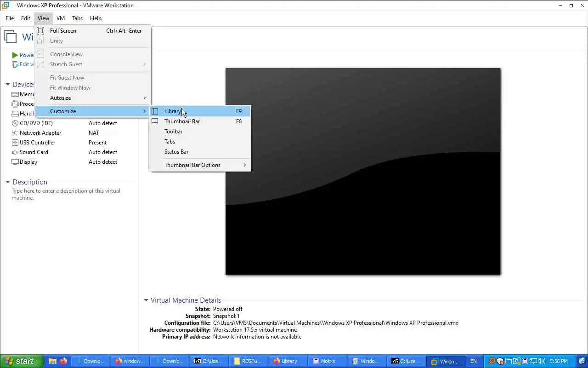Click Network information is not available text
Screen dimensions: 588x368
257,337
